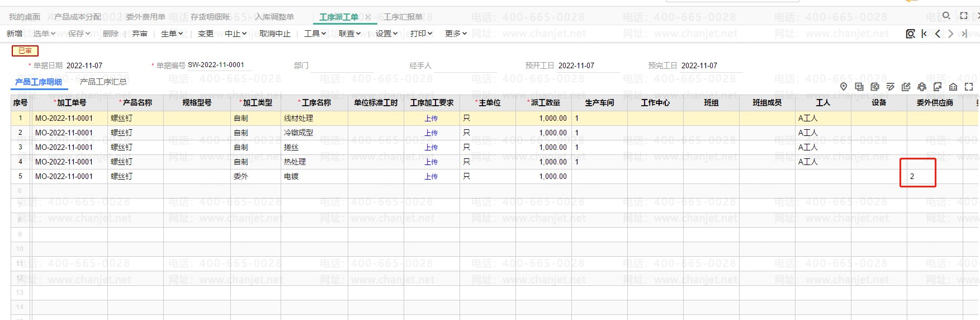Click row number 3 in the grid

21,147
